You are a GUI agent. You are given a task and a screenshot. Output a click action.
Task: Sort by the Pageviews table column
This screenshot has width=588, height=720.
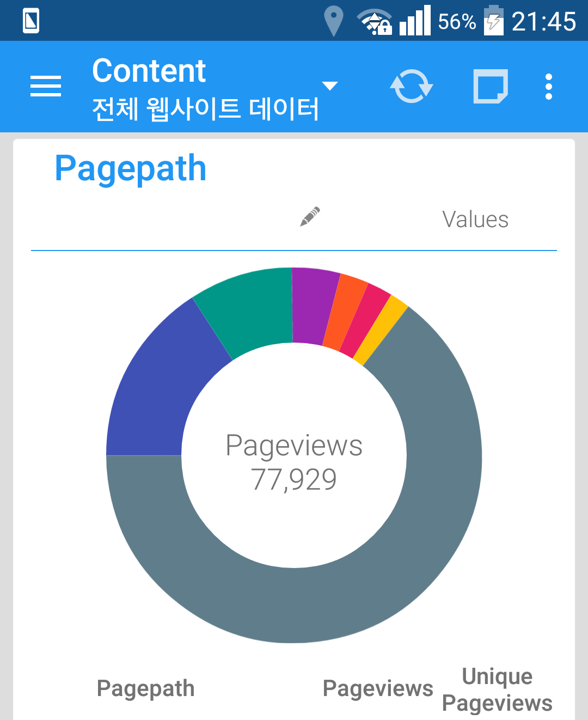[x=378, y=688]
